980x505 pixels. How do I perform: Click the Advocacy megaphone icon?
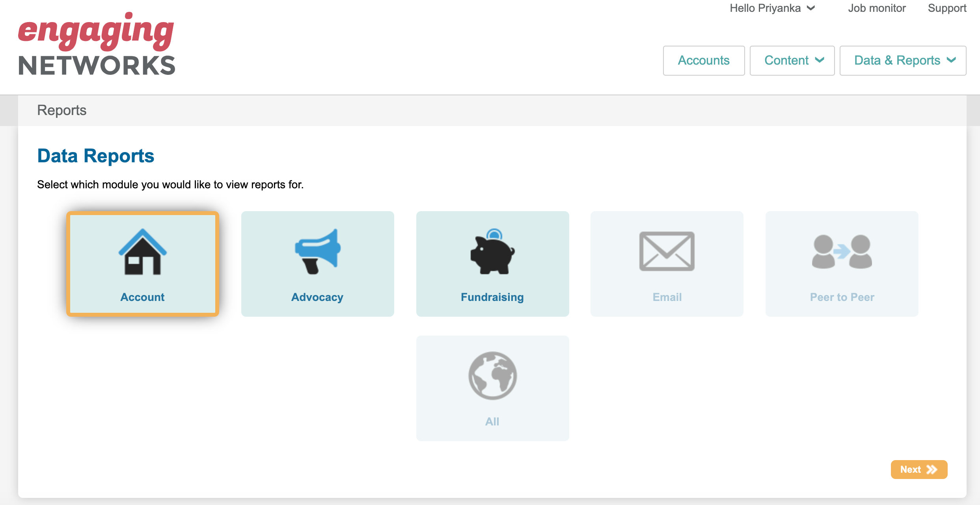pos(318,251)
